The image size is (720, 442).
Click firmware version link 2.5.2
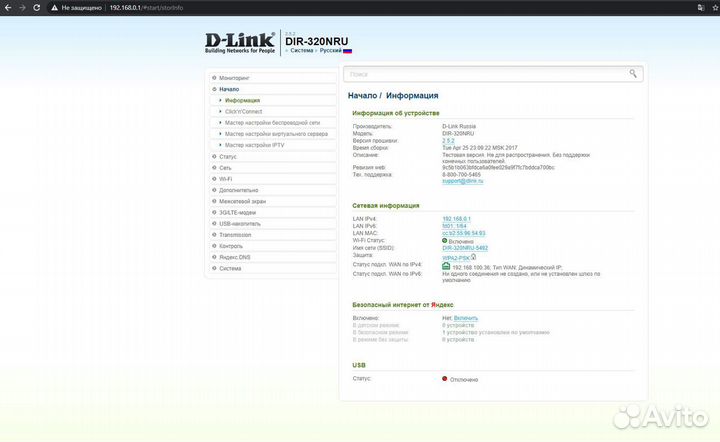448,140
